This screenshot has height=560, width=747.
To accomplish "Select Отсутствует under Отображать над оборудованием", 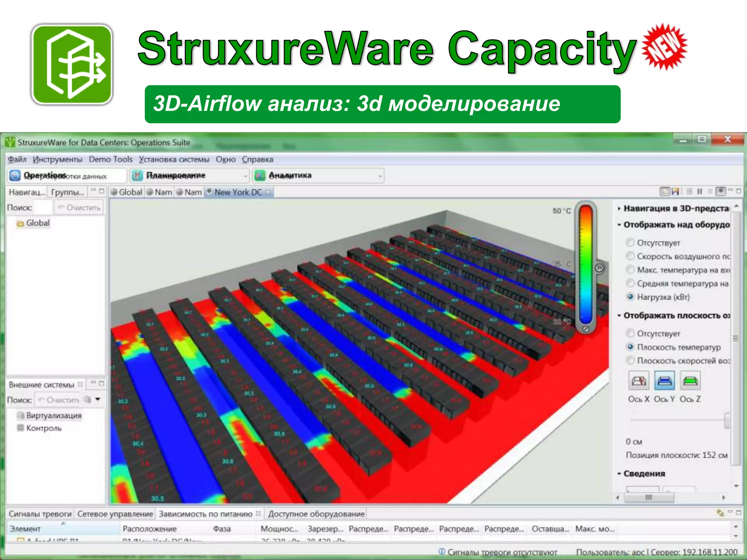I will 630,242.
